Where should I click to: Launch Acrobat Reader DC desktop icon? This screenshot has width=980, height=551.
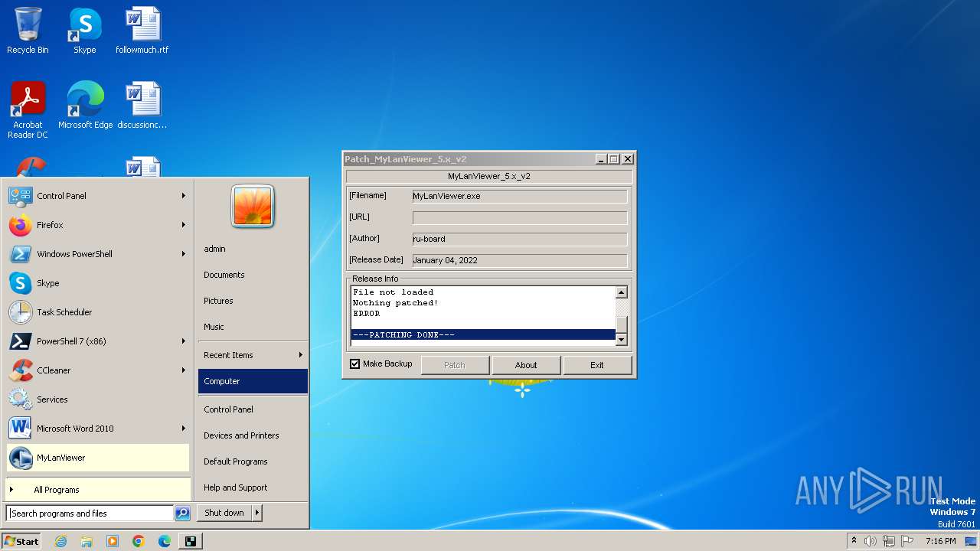(x=28, y=109)
